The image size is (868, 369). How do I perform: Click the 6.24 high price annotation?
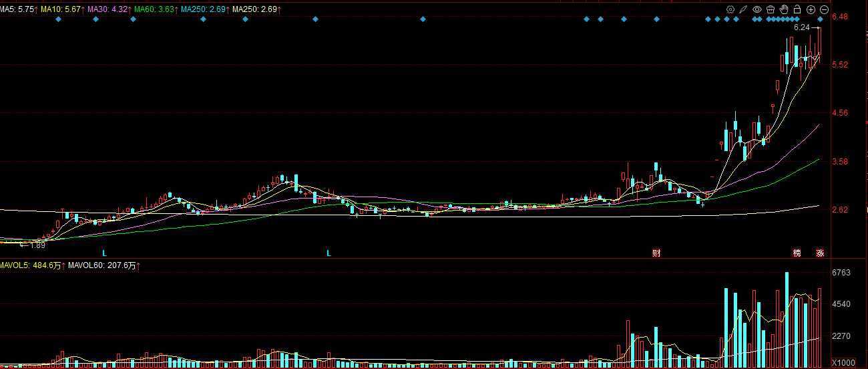[x=801, y=28]
